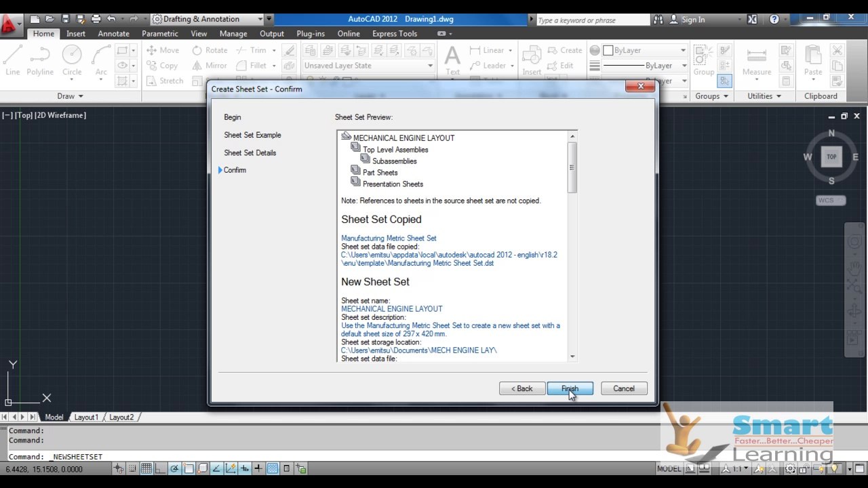Open the Trim tool dropdown arrow

[x=274, y=50]
